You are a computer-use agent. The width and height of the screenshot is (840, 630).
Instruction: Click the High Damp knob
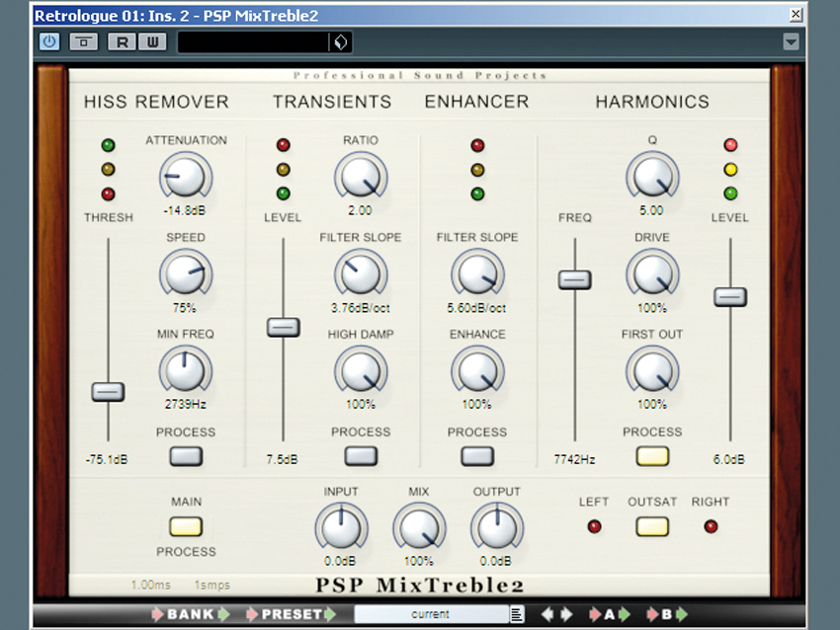pyautogui.click(x=361, y=370)
